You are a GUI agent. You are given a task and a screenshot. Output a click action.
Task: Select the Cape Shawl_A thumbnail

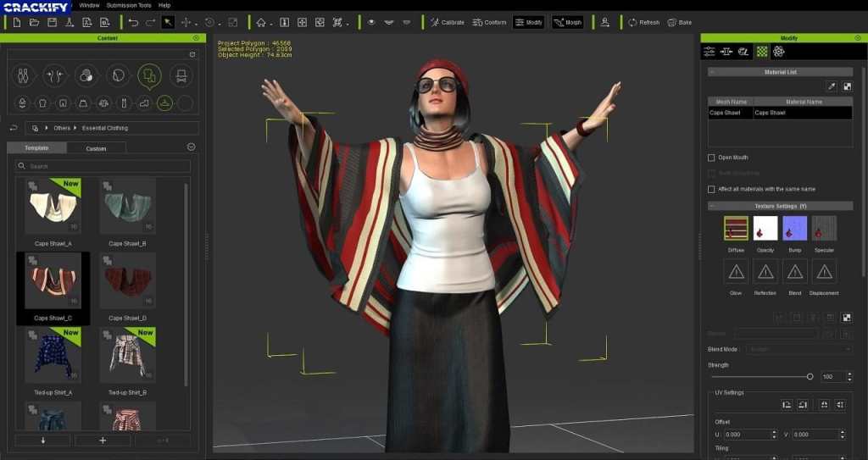pos(53,206)
